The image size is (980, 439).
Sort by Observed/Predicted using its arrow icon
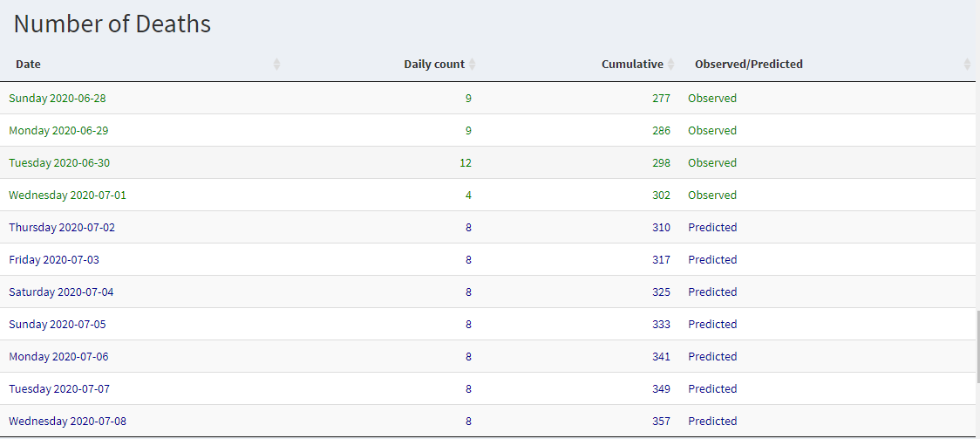click(x=968, y=64)
